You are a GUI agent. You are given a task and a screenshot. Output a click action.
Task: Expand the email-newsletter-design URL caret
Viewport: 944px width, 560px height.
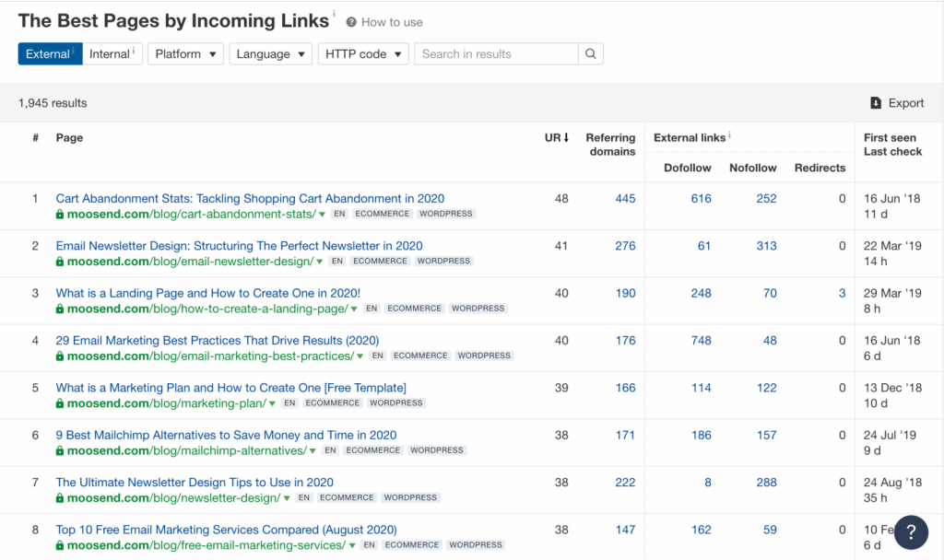320,262
